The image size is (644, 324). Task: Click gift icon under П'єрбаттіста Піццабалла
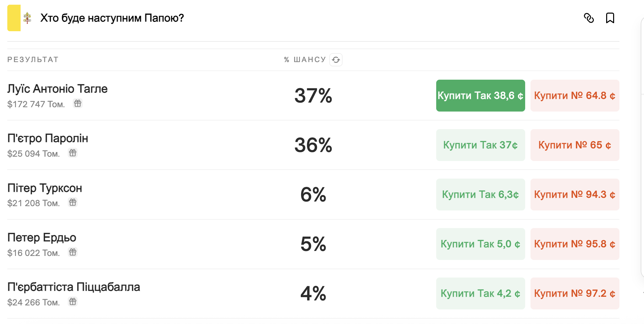click(73, 302)
